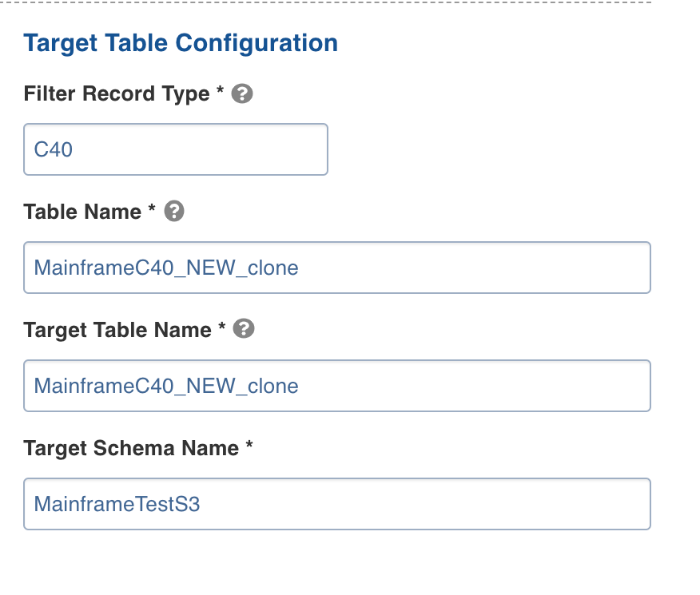Click the required asterisk beside Table Name
This screenshot has height=595, width=700.
pyautogui.click(x=152, y=211)
